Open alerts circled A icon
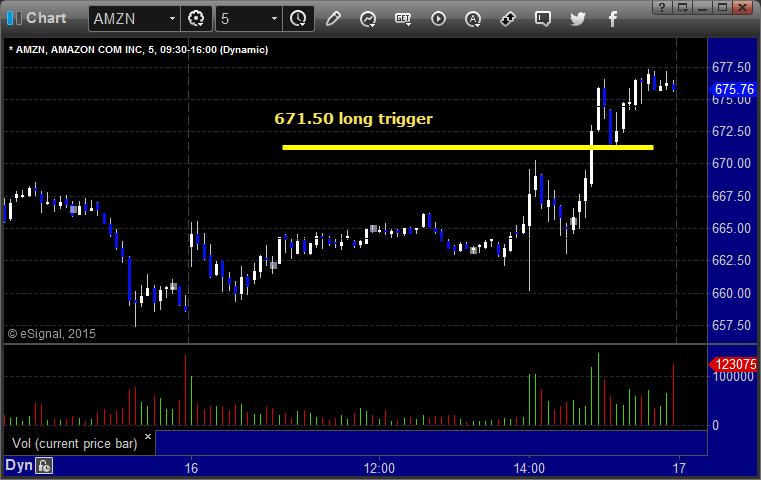 (x=473, y=19)
